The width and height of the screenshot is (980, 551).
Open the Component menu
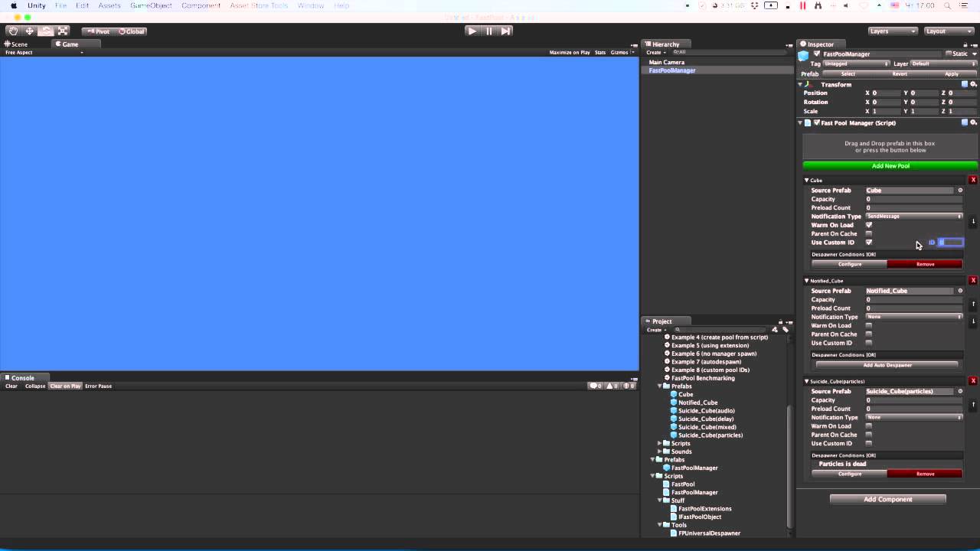[x=201, y=5]
